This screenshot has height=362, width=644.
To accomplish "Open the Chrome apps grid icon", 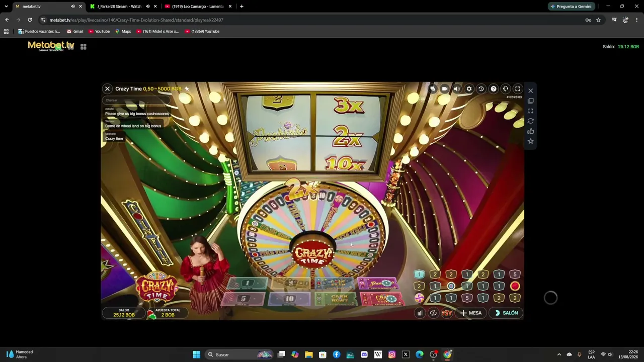I will (x=6, y=31).
